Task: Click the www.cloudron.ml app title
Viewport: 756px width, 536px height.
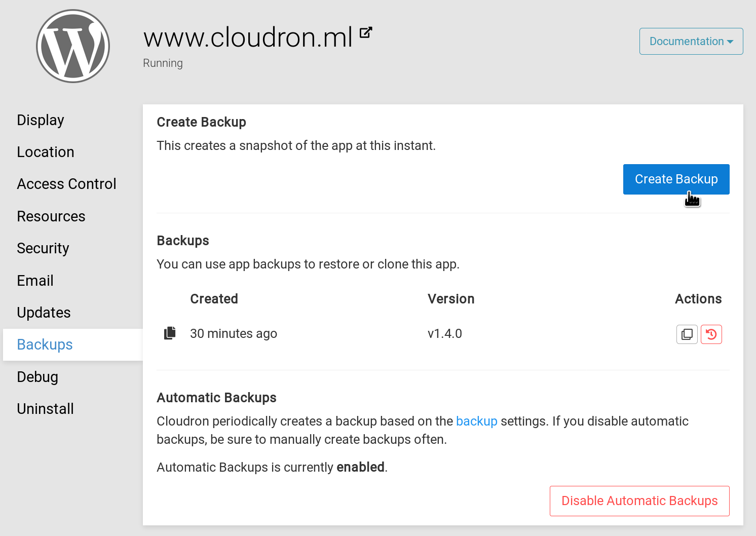Action: pos(248,37)
